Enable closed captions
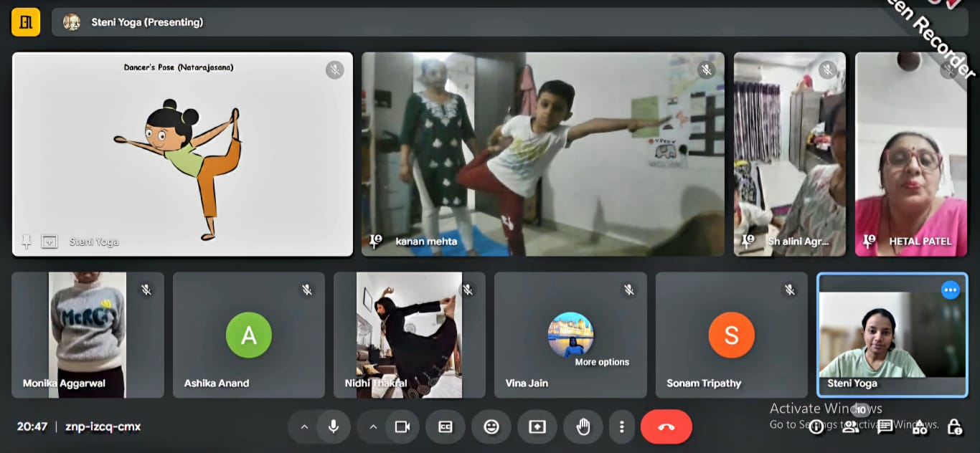This screenshot has height=453, width=980. 445,426
